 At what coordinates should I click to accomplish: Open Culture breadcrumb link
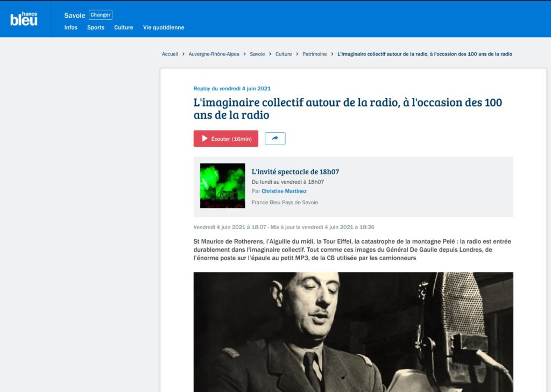pyautogui.click(x=284, y=54)
